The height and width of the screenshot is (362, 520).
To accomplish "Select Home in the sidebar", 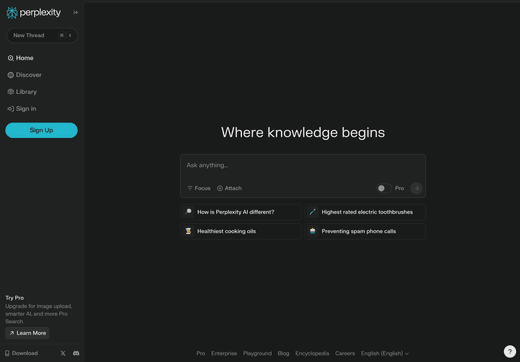I will point(21,58).
